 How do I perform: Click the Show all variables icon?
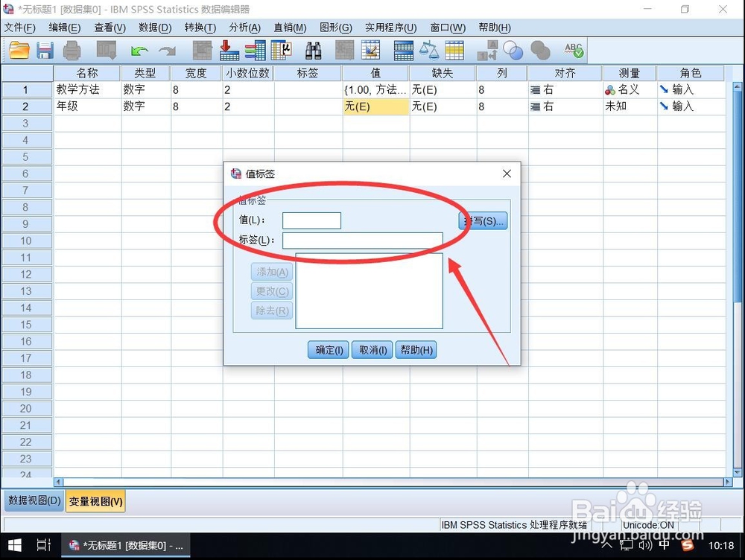click(x=540, y=51)
